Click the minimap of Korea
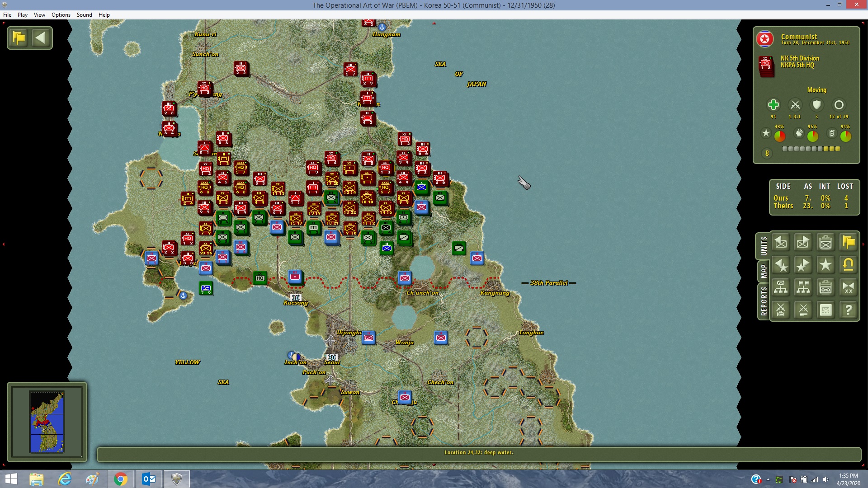 click(x=47, y=422)
